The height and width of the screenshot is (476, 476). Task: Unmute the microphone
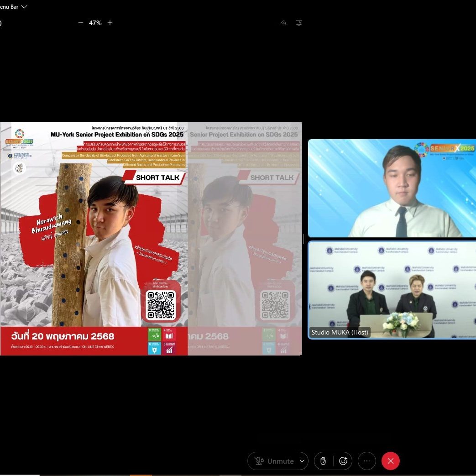tap(275, 461)
